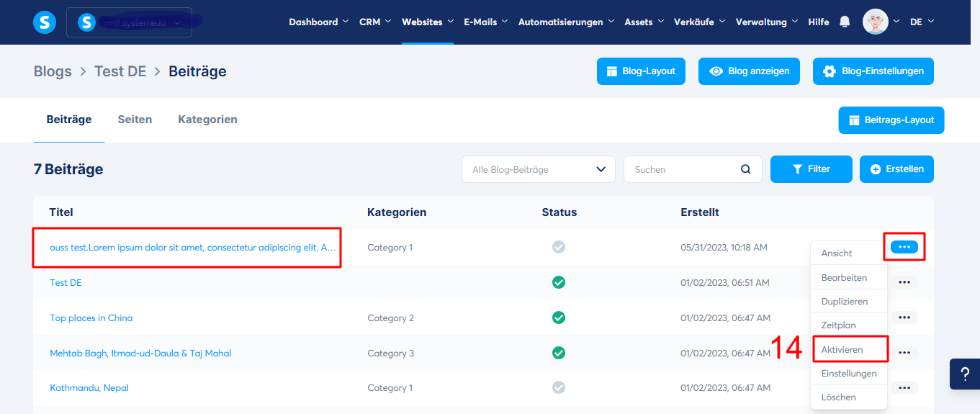Click the systeme.io S logo
This screenshot has height=414, width=980.
click(45, 22)
